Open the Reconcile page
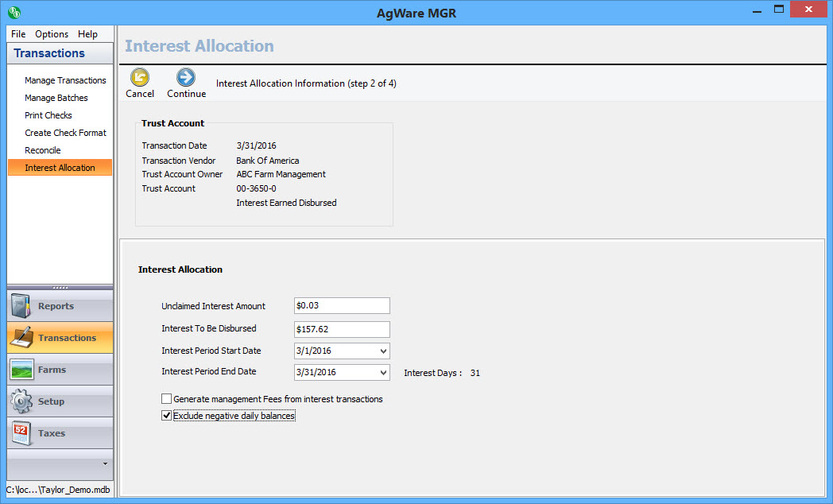 (x=43, y=150)
